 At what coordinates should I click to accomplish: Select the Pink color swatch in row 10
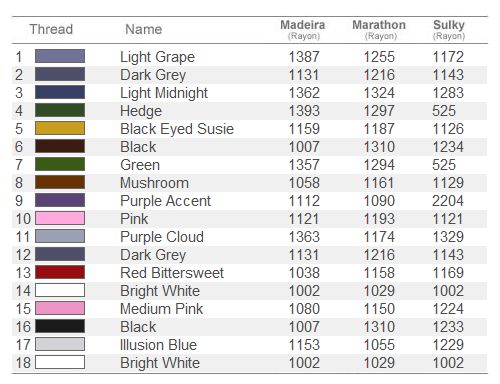coord(60,218)
